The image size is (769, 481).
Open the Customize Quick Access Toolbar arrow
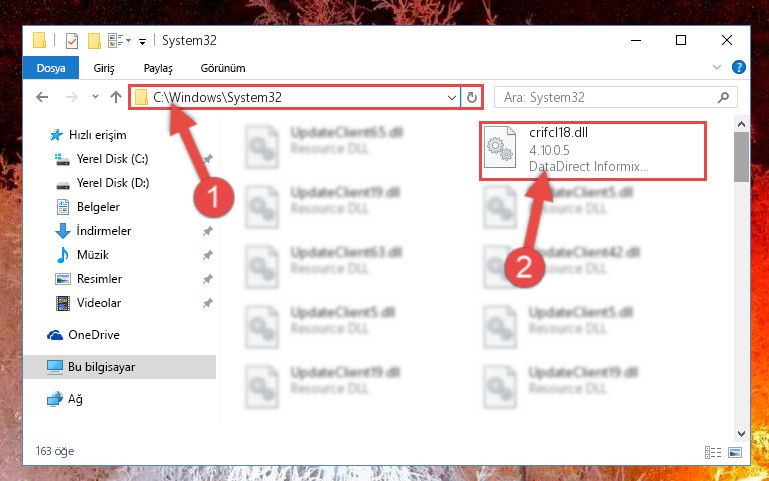tap(142, 42)
